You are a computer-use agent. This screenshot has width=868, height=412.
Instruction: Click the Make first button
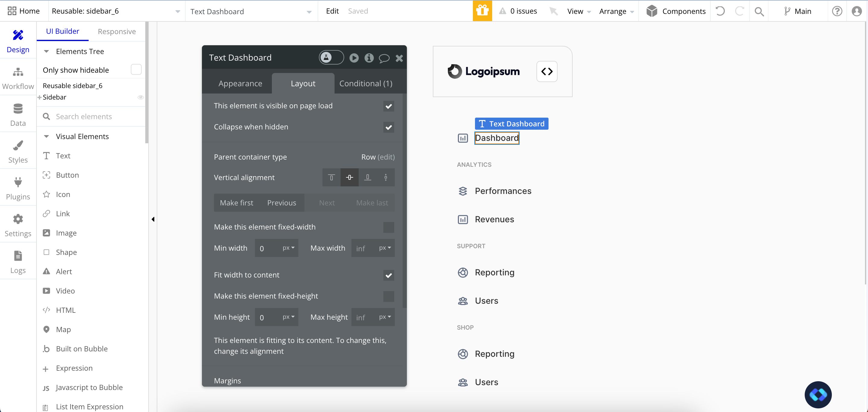[236, 203]
